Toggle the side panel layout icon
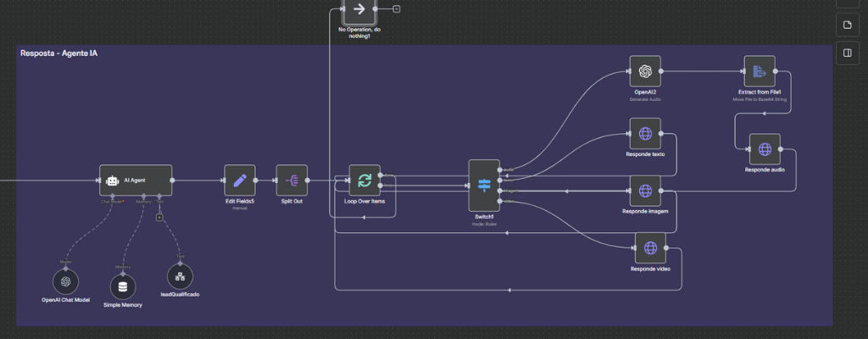This screenshot has height=339, width=868. click(847, 53)
